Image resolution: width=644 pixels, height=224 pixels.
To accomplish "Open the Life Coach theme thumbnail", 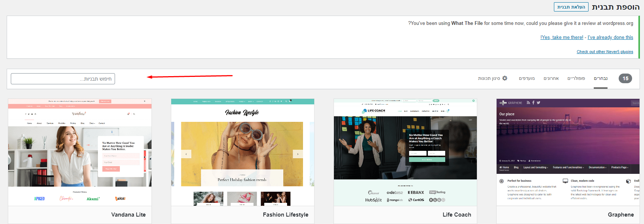I will (405, 152).
